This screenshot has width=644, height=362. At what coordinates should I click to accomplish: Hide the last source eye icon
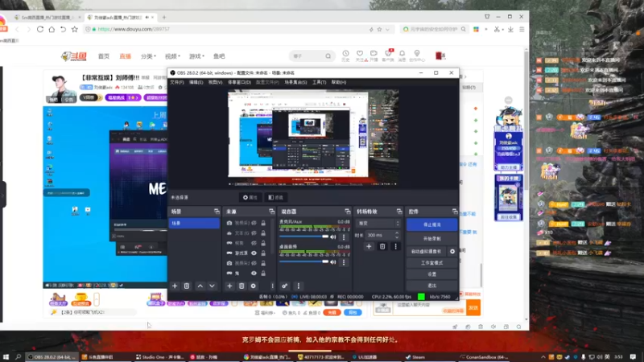click(254, 274)
